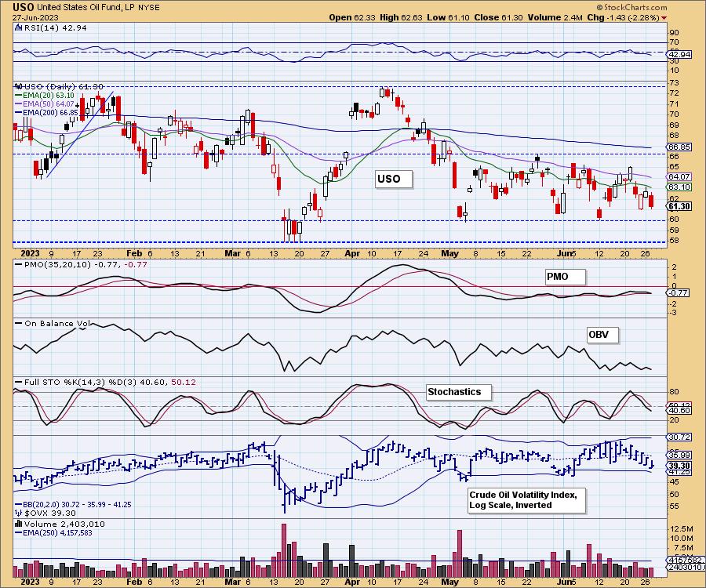Click the $OVX 39.30 legend text

point(50,513)
